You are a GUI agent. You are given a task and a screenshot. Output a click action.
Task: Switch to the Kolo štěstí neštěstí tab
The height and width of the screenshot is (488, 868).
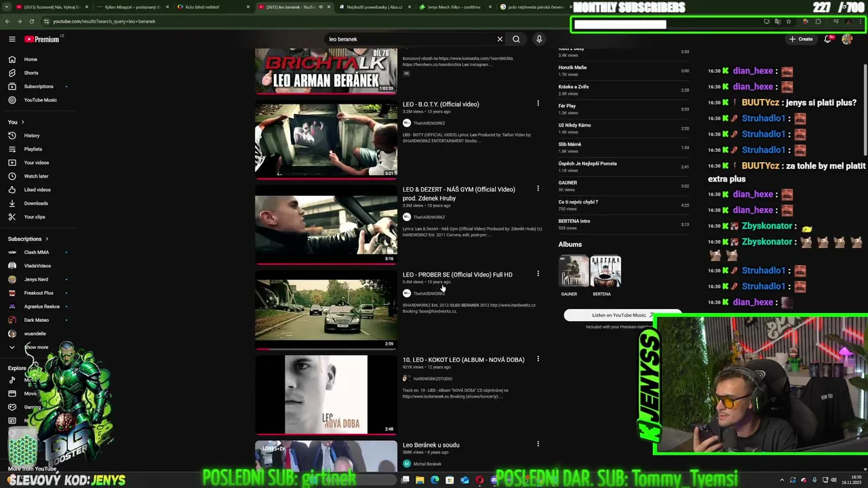(212, 7)
